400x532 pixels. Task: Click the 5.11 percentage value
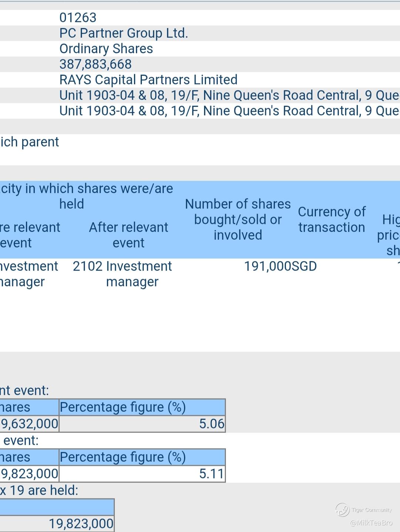212,474
